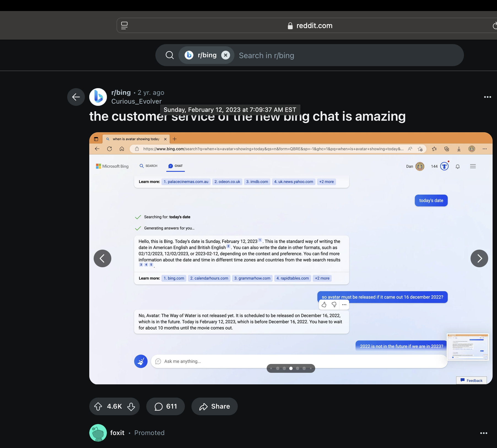Click the Edge back arrow
This screenshot has width=497, height=448.
point(97,149)
